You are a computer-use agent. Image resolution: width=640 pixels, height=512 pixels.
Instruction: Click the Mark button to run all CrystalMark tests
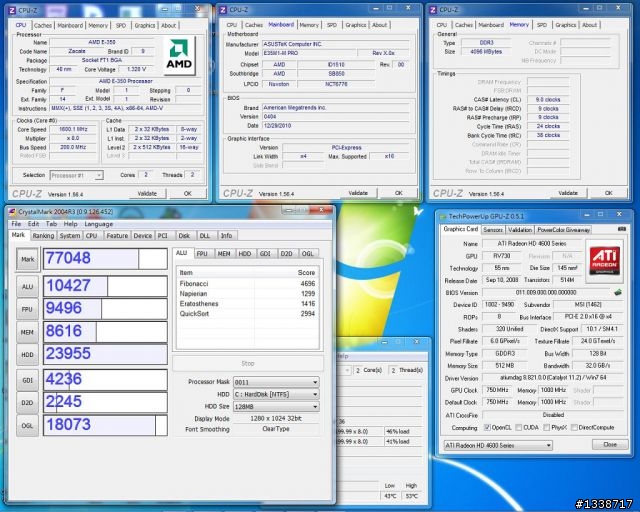pos(27,259)
